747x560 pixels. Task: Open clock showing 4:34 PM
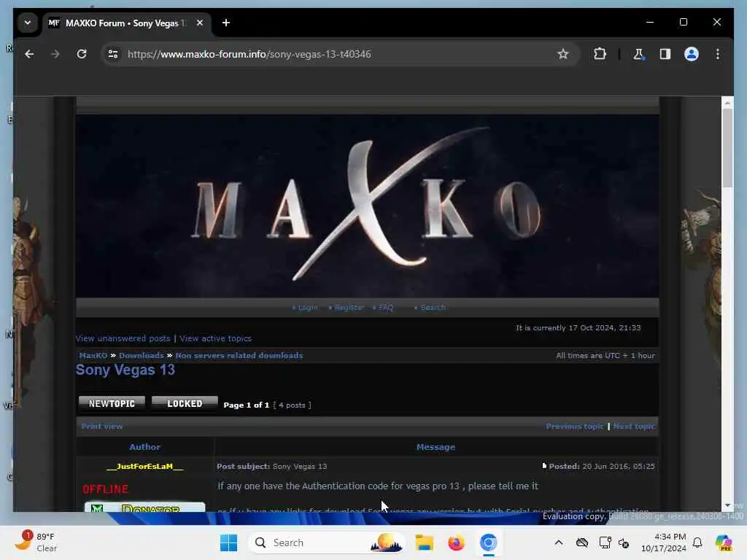[663, 542]
